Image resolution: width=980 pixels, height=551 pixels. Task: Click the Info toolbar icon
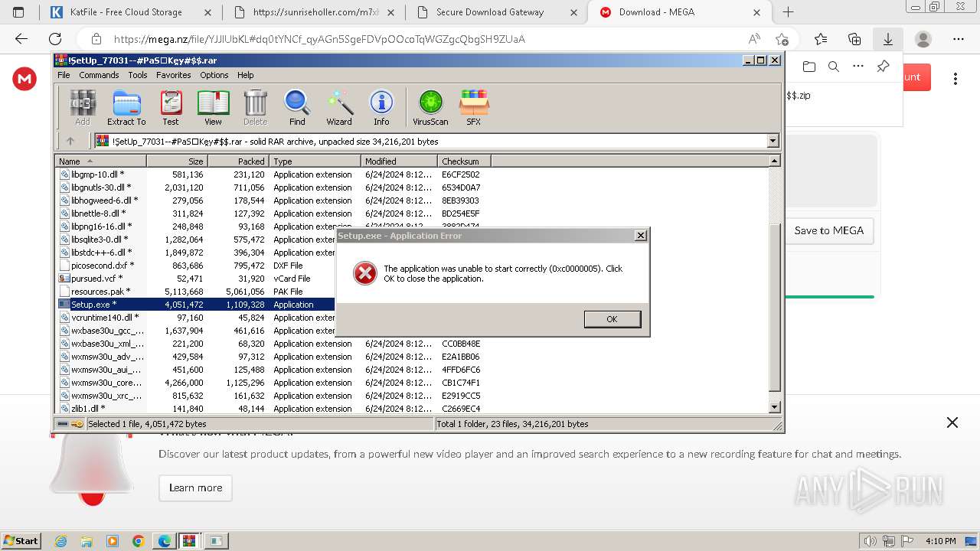point(381,107)
